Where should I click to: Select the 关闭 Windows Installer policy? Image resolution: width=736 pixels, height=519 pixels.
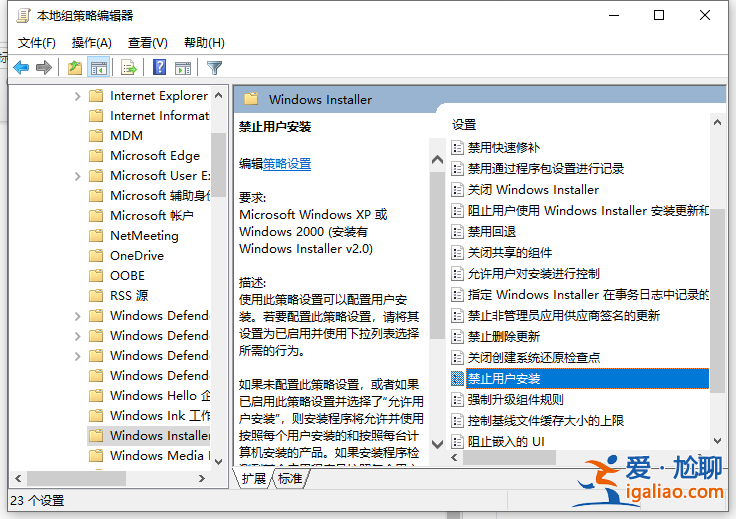click(x=533, y=190)
